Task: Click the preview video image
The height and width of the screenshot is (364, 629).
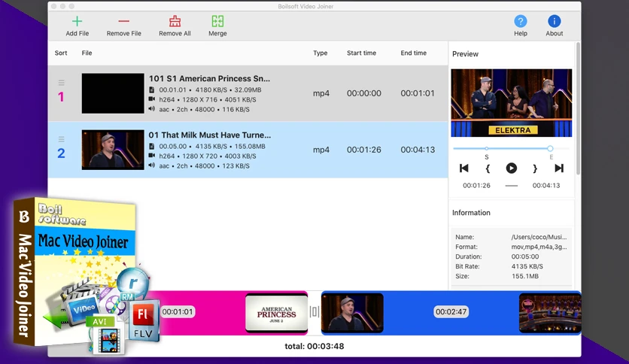Action: tap(511, 103)
